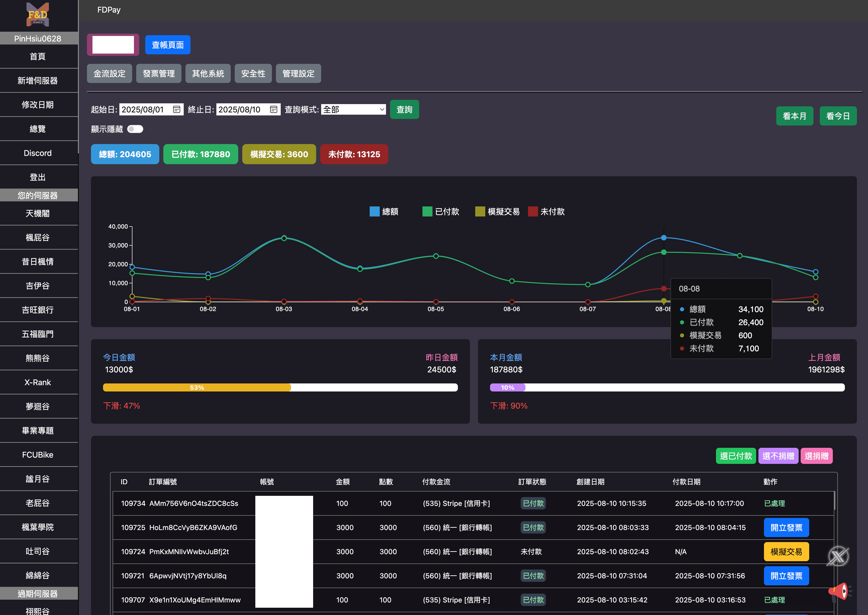This screenshot has width=868, height=615.
Task: Select 新增伺服器 in sidebar
Action: tap(37, 81)
